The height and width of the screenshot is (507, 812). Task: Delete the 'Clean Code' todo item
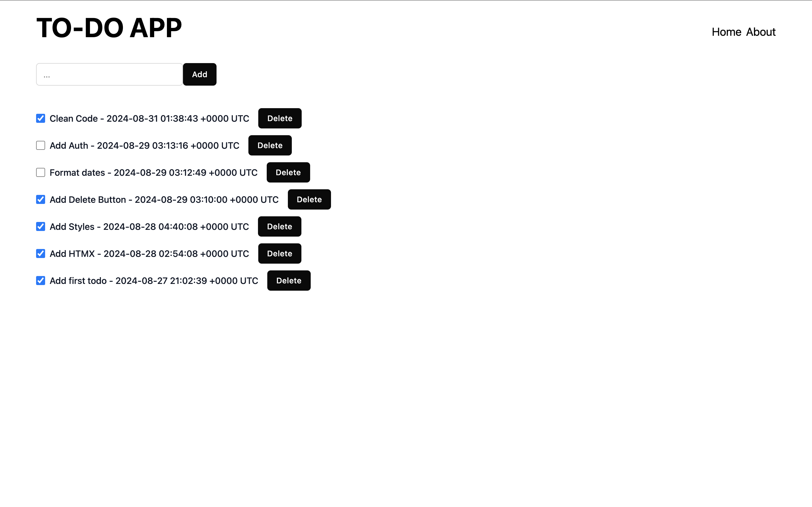(x=279, y=118)
